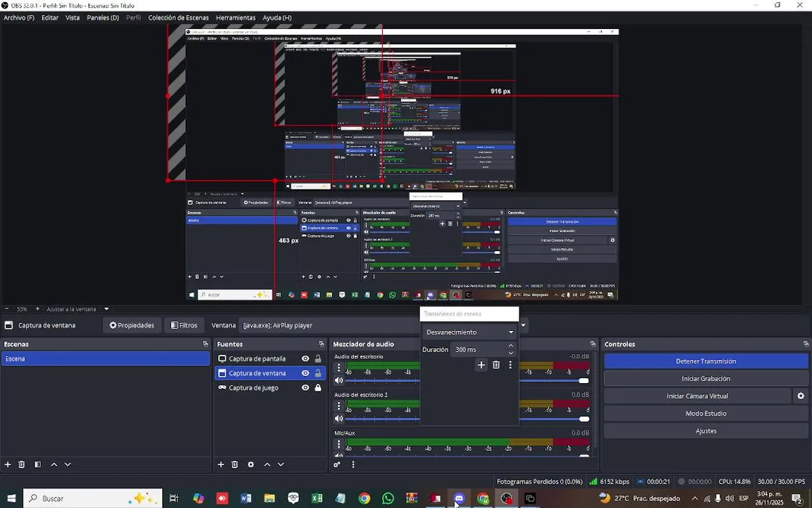Image resolution: width=812 pixels, height=508 pixels.
Task: Delete the scene transition trash icon
Action: pos(496,365)
